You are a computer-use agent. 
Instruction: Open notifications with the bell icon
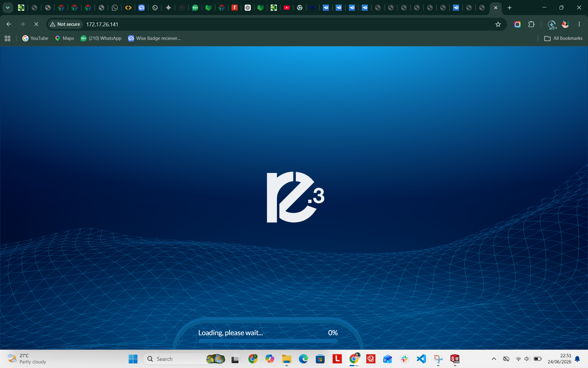[578, 359]
